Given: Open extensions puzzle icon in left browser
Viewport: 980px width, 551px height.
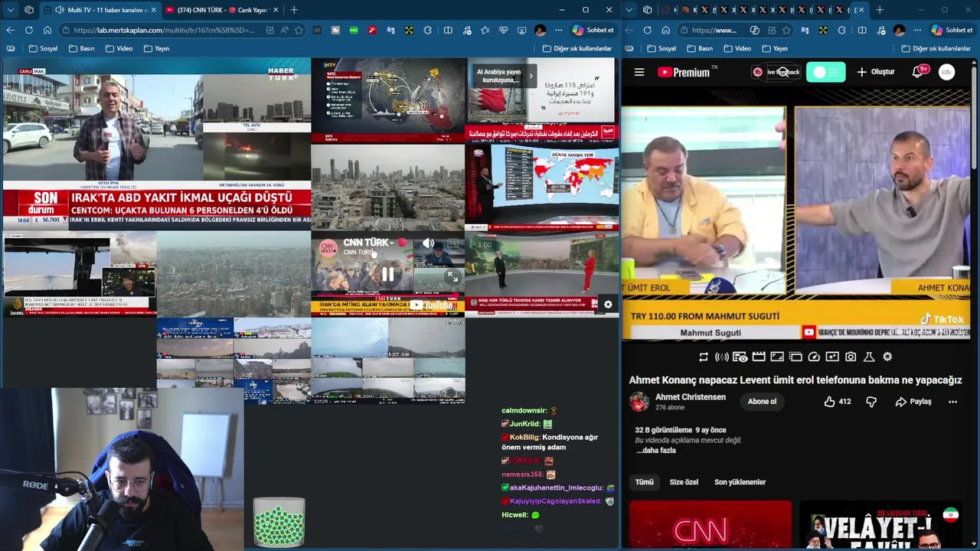Looking at the screenshot, I should pyautogui.click(x=427, y=30).
